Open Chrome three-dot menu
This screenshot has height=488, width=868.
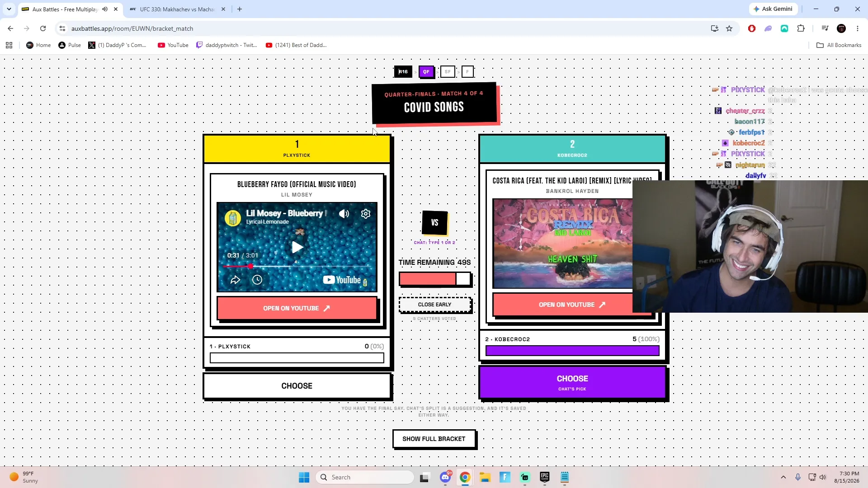(858, 28)
